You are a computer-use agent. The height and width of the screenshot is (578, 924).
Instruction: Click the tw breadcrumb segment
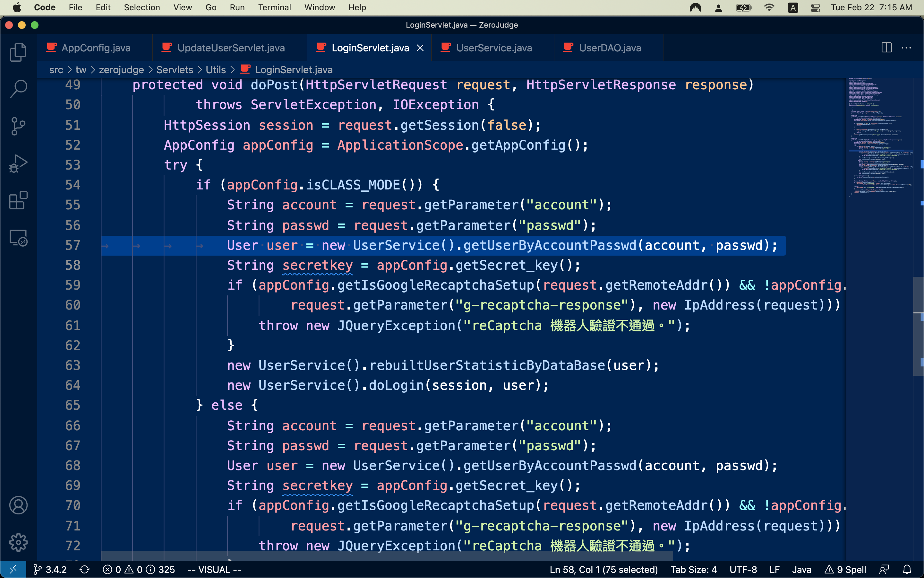pyautogui.click(x=81, y=70)
